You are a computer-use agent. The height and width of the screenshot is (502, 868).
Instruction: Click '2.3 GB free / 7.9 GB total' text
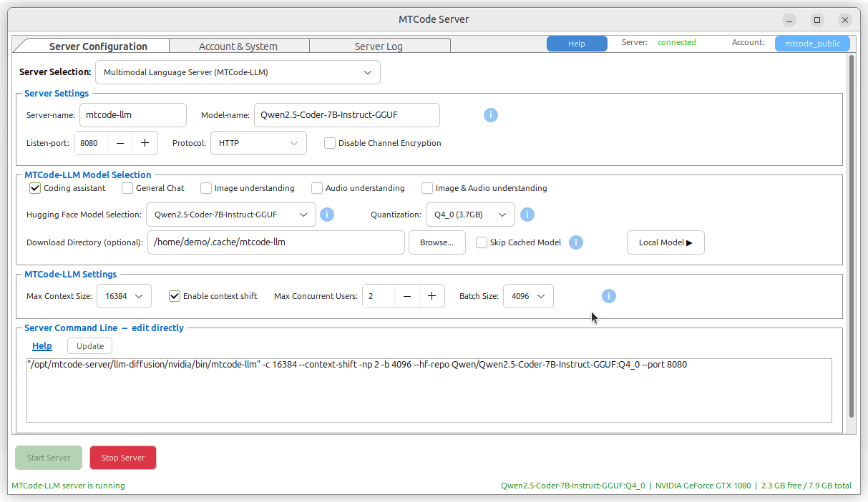806,486
